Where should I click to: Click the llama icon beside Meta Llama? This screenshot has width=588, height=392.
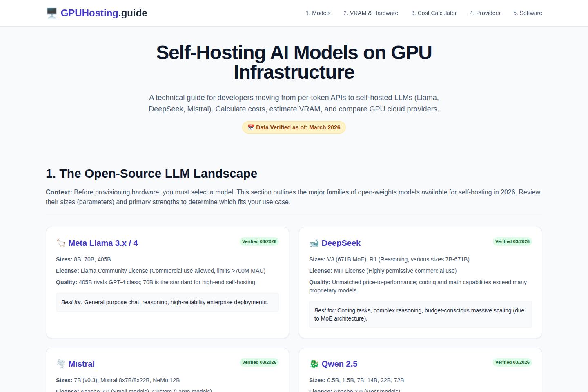pos(61,243)
